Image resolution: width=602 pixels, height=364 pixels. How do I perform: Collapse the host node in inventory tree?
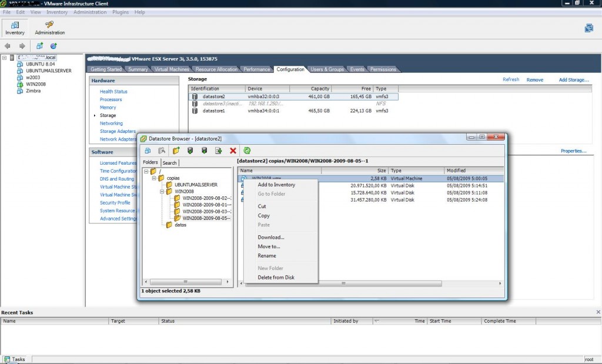(x=5, y=58)
